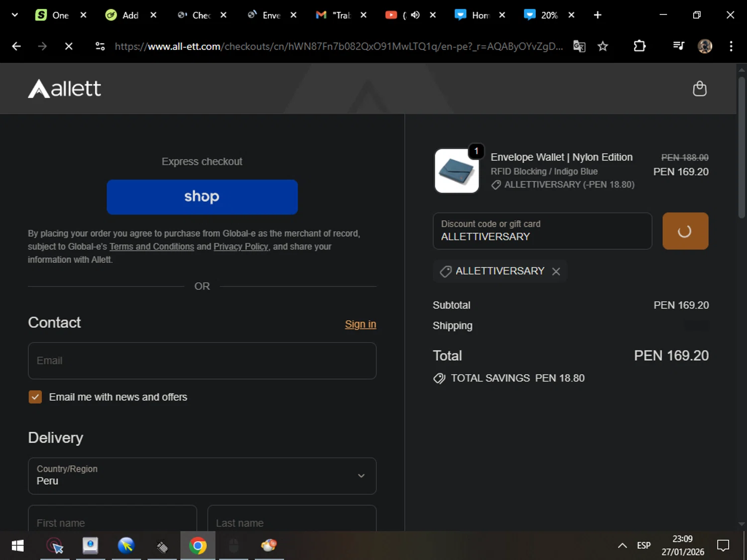747x560 pixels.
Task: Focus the Email input field
Action: 202,361
